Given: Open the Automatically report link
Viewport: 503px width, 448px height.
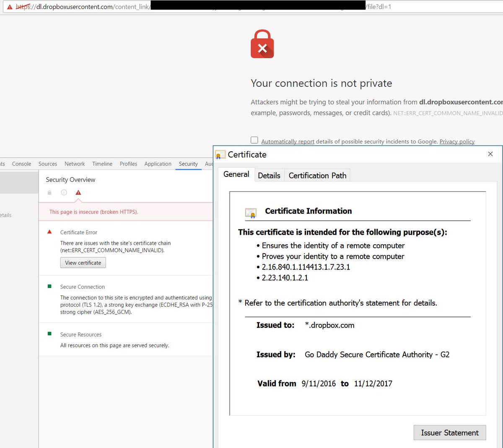Looking at the screenshot, I should [288, 142].
